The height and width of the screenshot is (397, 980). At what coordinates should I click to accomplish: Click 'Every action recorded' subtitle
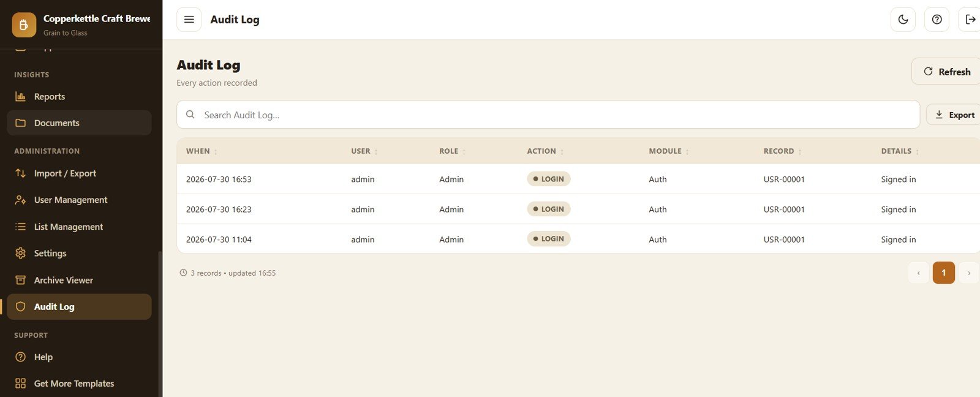pyautogui.click(x=217, y=83)
